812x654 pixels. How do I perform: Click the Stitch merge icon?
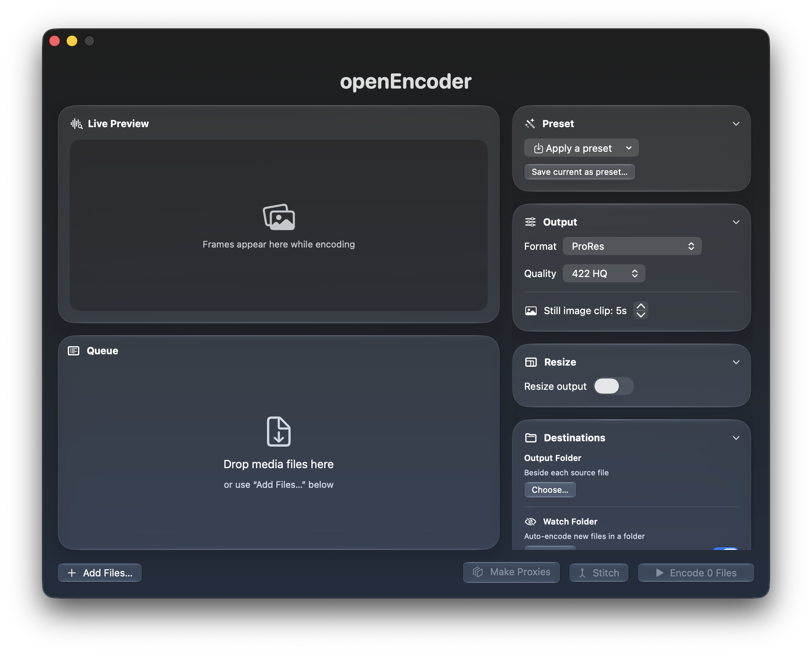(582, 573)
